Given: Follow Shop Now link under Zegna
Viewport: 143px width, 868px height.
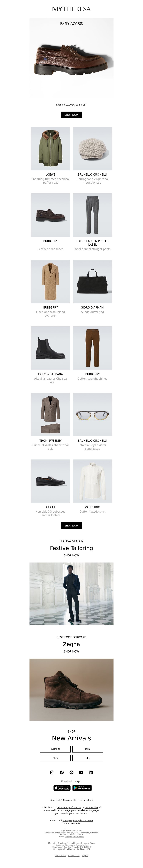Looking at the screenshot, I should [71, 651].
